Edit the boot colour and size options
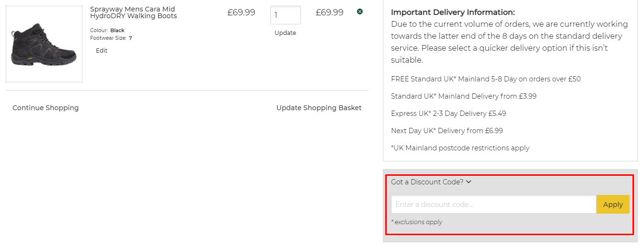The image size is (644, 250). tap(102, 51)
